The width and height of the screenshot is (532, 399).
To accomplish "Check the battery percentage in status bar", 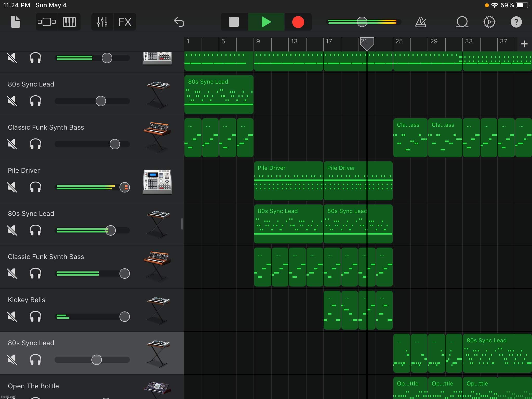I will pyautogui.click(x=507, y=5).
